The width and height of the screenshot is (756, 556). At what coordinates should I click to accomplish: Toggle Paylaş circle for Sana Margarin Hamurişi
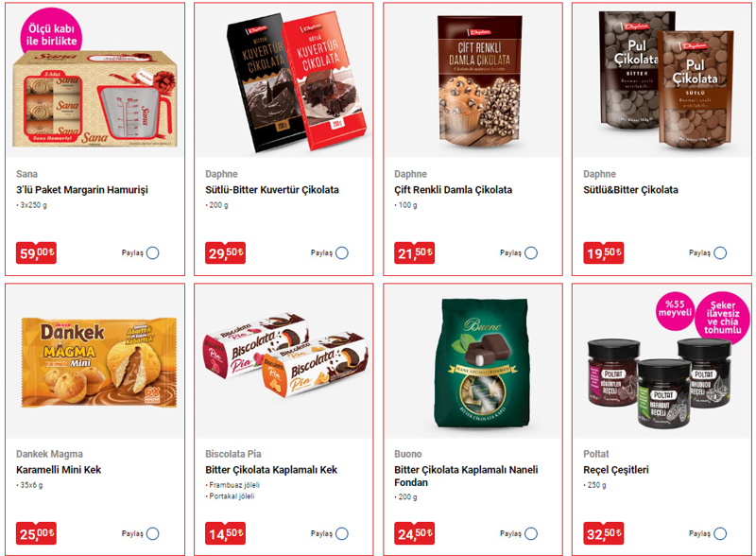click(x=153, y=252)
